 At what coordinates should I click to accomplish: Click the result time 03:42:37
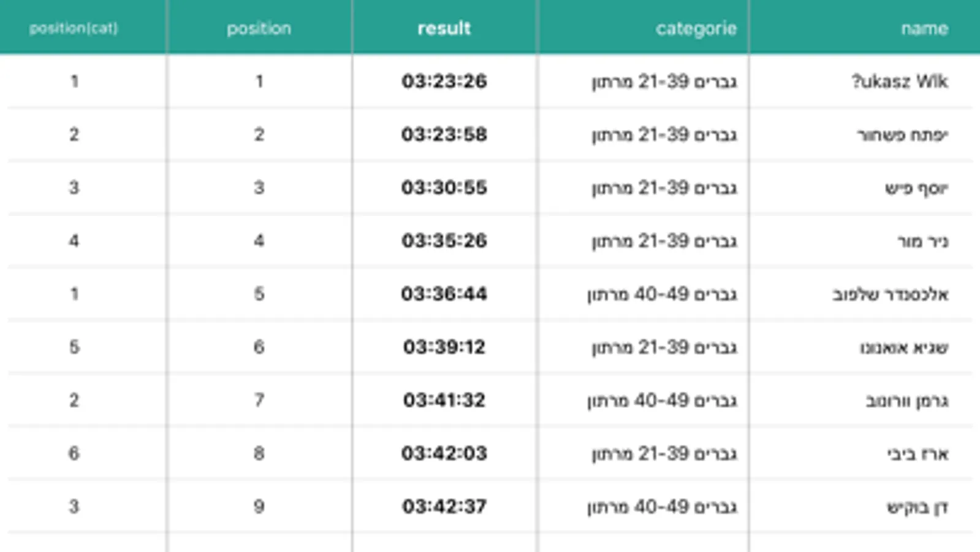pos(444,506)
